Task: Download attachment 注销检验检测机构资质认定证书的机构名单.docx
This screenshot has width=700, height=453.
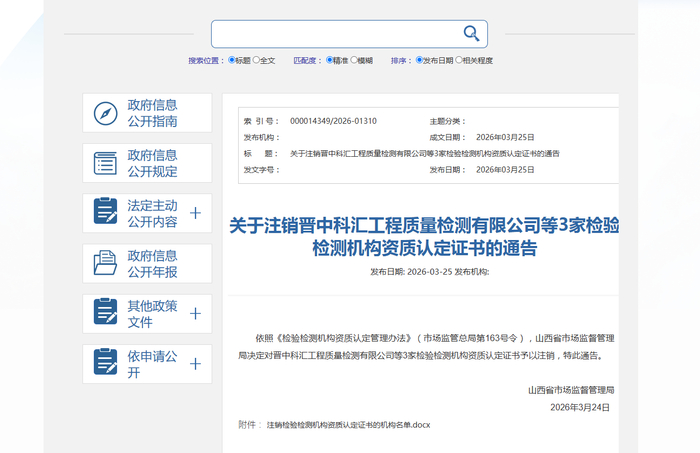Action: (348, 425)
